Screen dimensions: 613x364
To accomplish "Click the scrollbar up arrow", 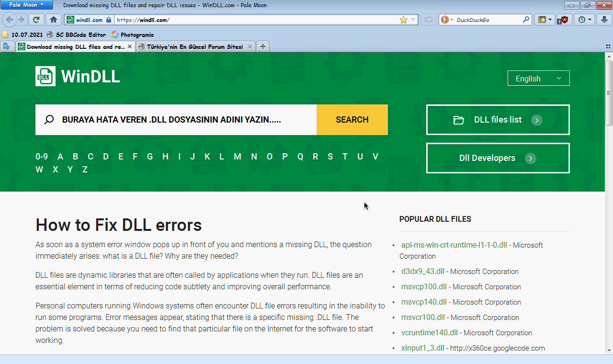I will pos(609,56).
